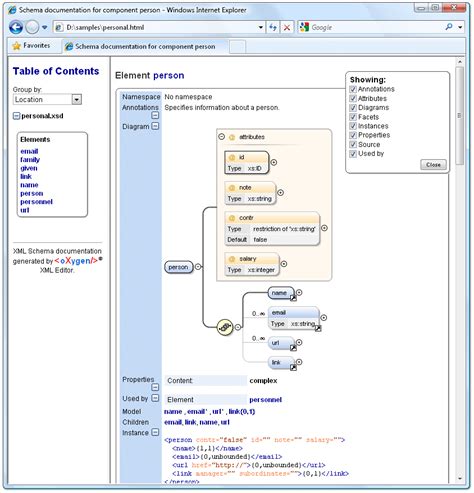Uncheck the Annotations checkbox

(x=353, y=89)
